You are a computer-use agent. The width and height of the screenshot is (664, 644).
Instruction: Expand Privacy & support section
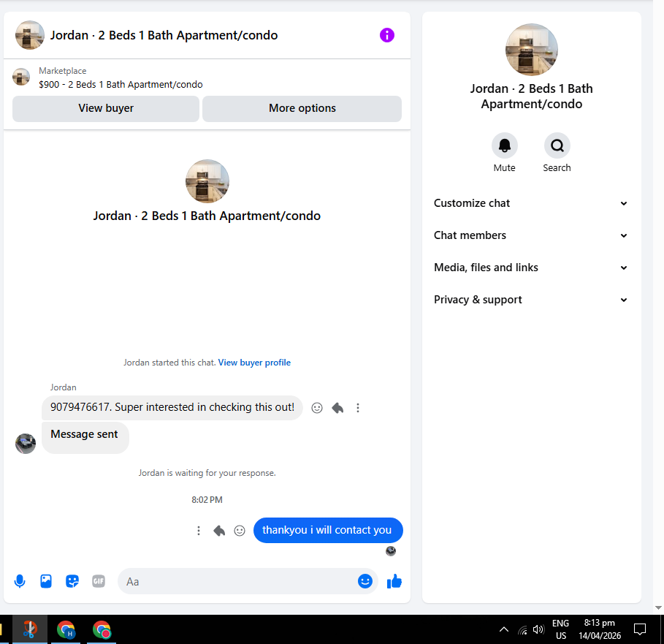tap(531, 300)
